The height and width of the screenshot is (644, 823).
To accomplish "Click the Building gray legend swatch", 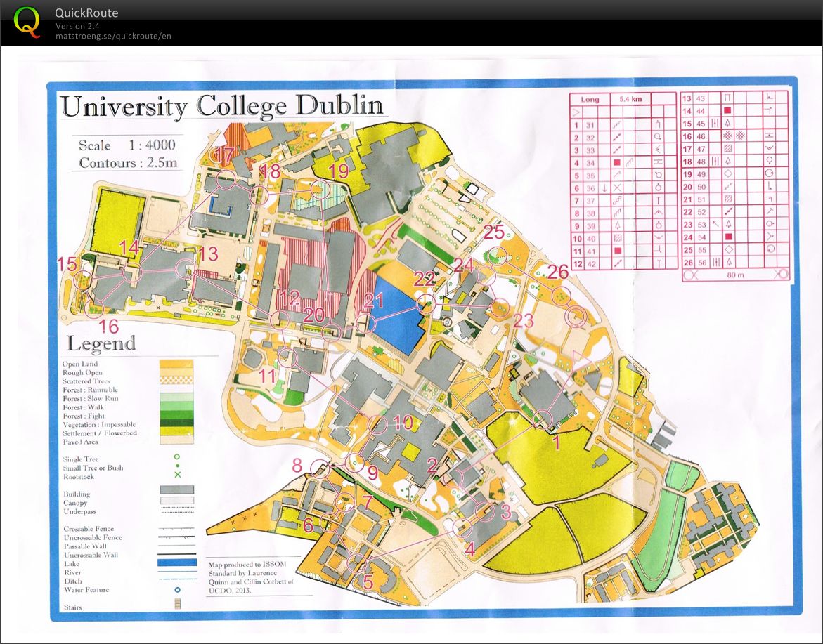I will click(177, 489).
